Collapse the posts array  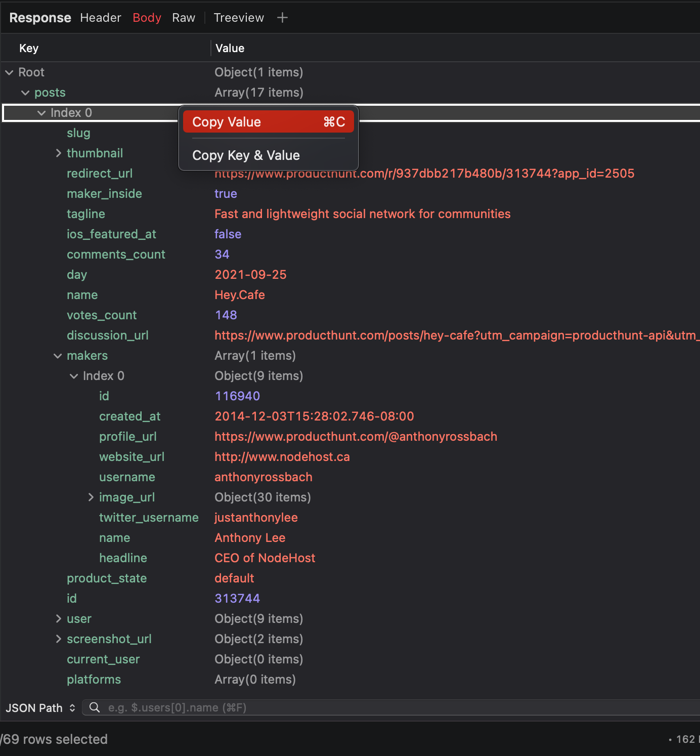point(25,92)
